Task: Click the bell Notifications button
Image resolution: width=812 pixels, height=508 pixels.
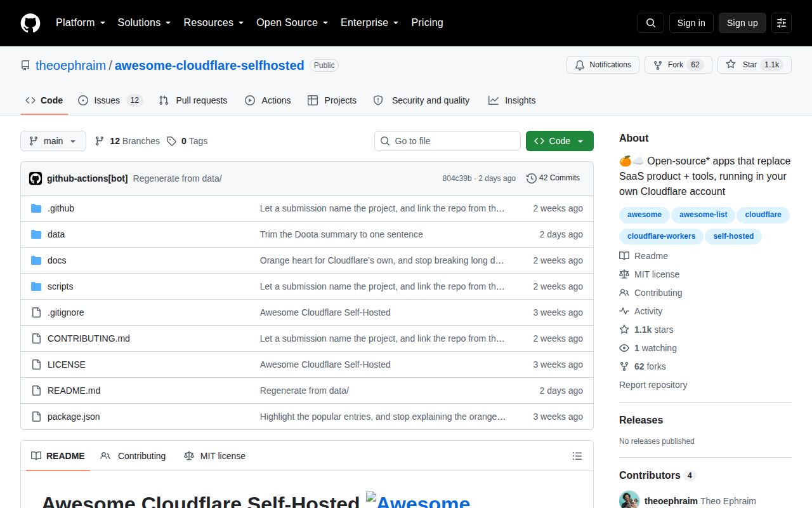Action: tap(603, 65)
